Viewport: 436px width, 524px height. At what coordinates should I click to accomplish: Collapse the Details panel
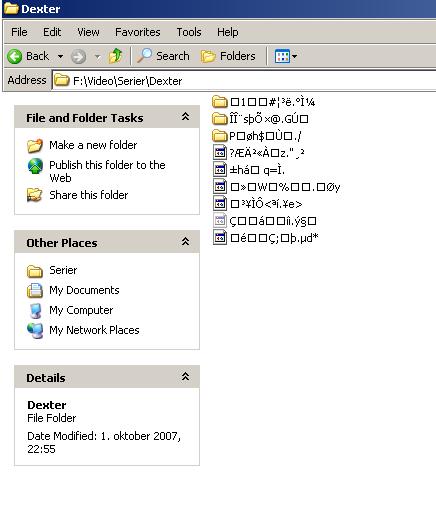(185, 377)
